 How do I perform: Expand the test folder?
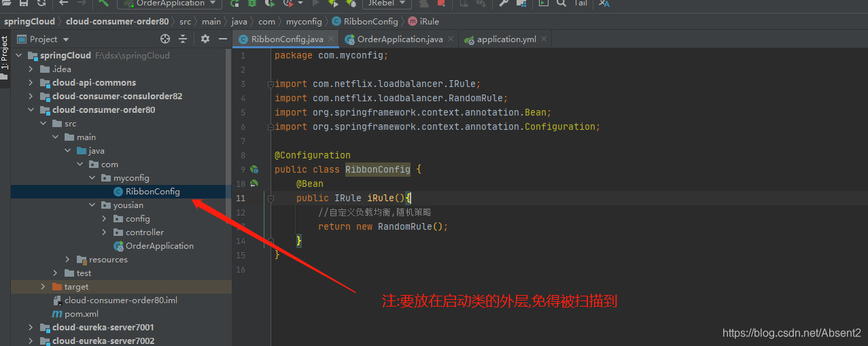click(x=55, y=273)
